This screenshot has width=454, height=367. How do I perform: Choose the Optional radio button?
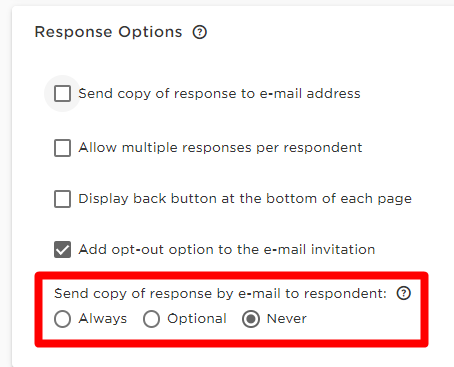click(151, 319)
